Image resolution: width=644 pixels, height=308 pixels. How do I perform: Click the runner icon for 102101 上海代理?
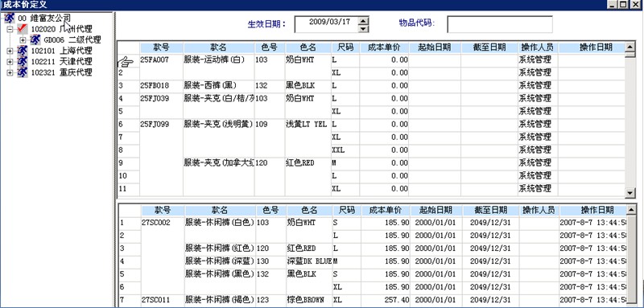[x=23, y=51]
